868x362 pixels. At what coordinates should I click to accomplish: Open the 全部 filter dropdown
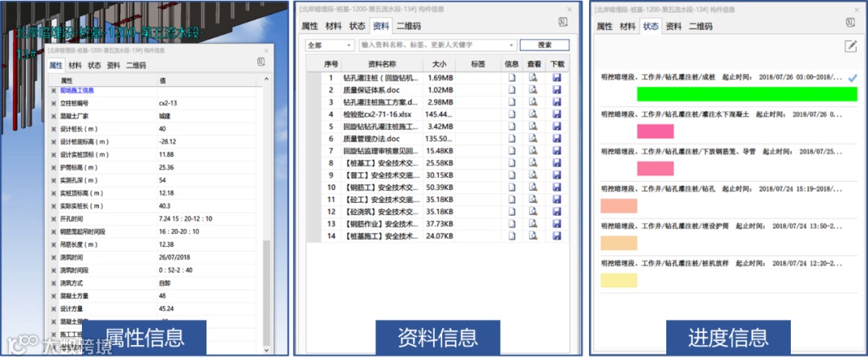330,45
